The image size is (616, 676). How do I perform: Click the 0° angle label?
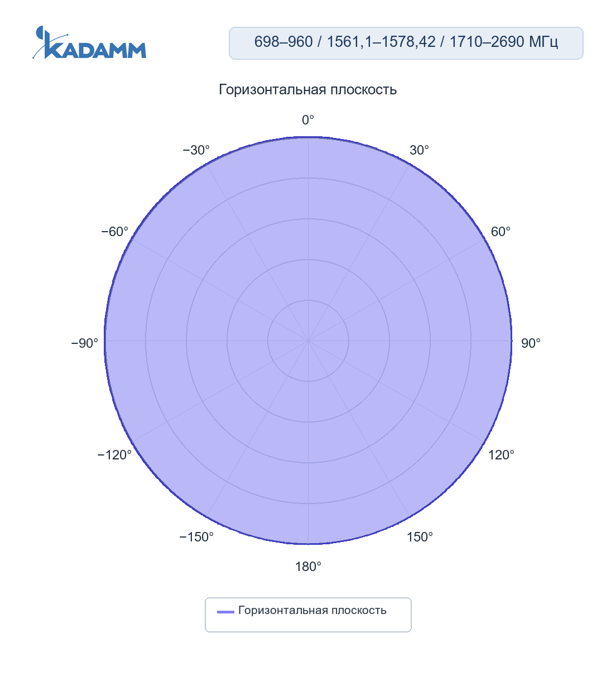click(x=308, y=120)
